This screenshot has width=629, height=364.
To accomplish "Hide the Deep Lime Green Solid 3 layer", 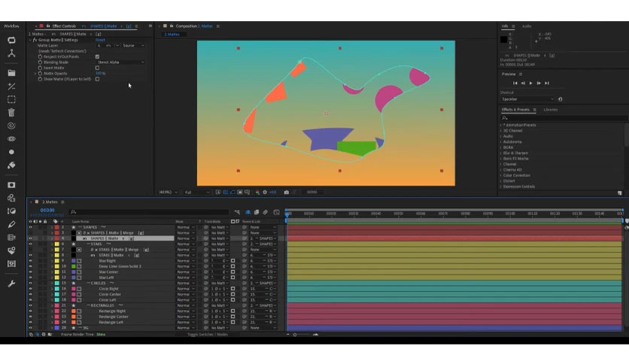I will [31, 266].
